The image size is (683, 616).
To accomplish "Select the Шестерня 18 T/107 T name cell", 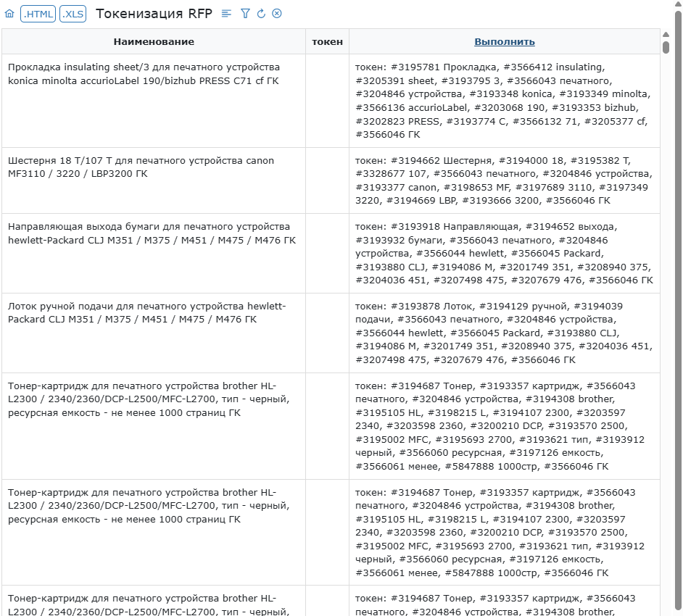I will point(154,180).
